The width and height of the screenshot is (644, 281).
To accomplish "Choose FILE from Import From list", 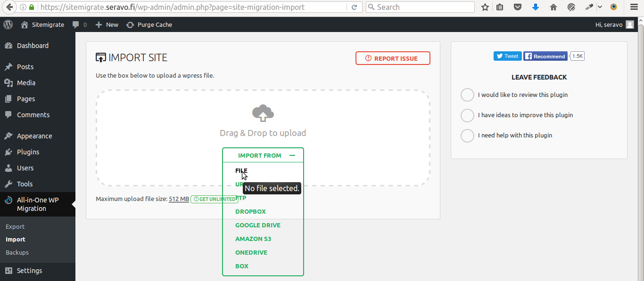I will pyautogui.click(x=241, y=170).
